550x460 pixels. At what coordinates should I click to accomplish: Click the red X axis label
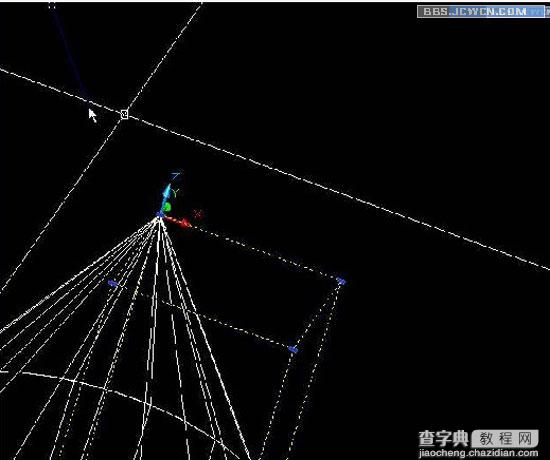click(x=199, y=213)
